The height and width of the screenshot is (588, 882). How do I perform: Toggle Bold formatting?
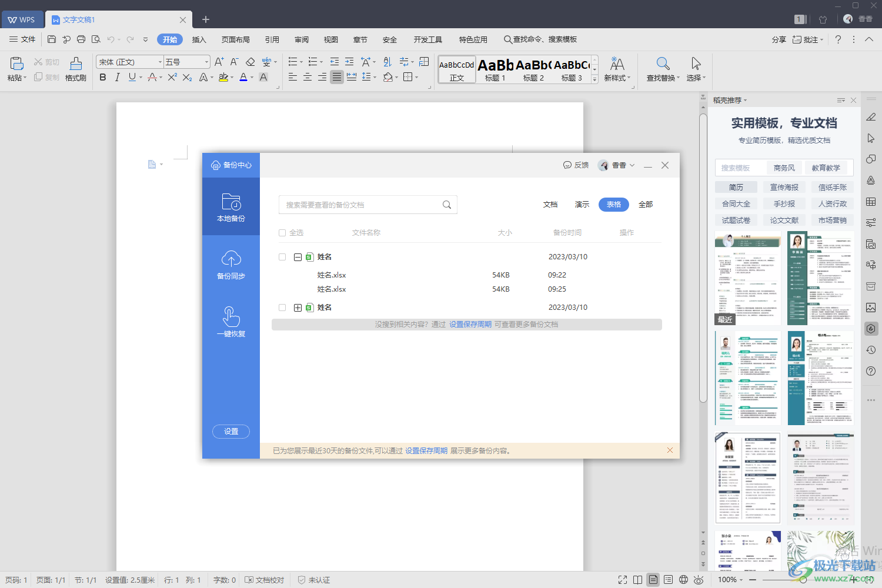(103, 77)
